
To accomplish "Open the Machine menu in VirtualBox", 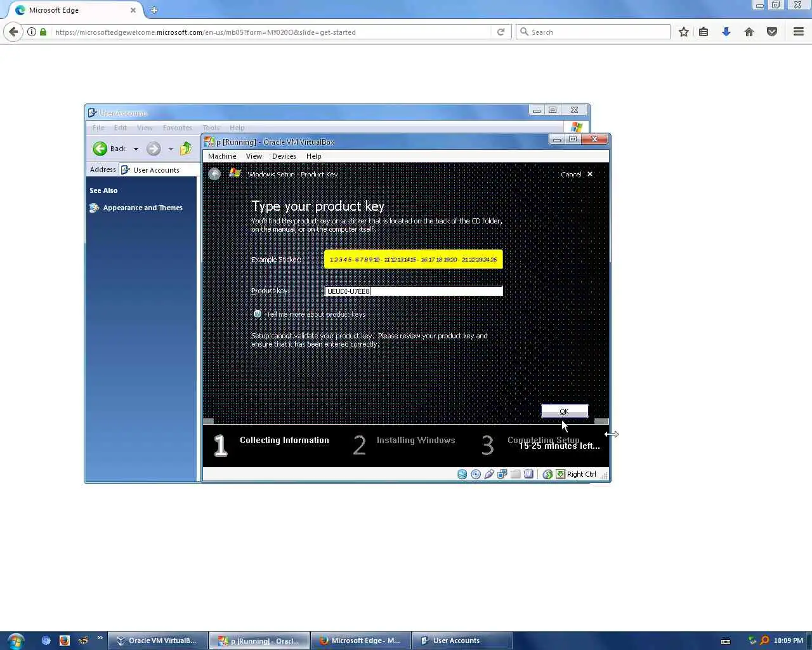I will pos(222,156).
